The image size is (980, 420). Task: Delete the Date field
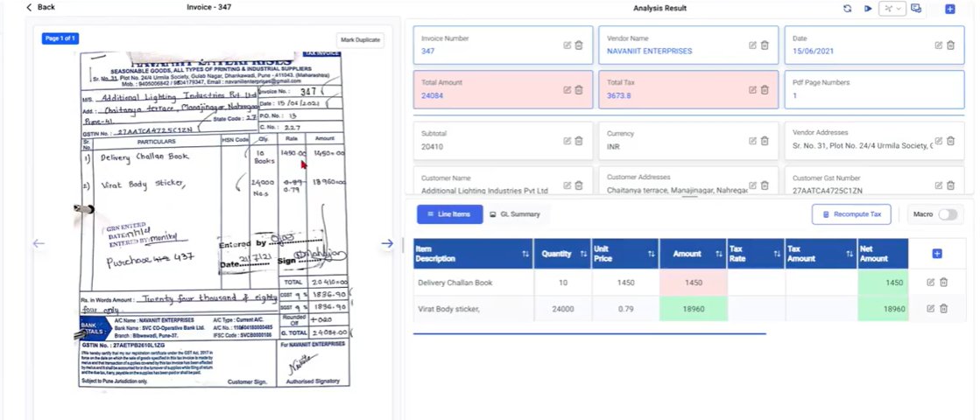tap(950, 45)
